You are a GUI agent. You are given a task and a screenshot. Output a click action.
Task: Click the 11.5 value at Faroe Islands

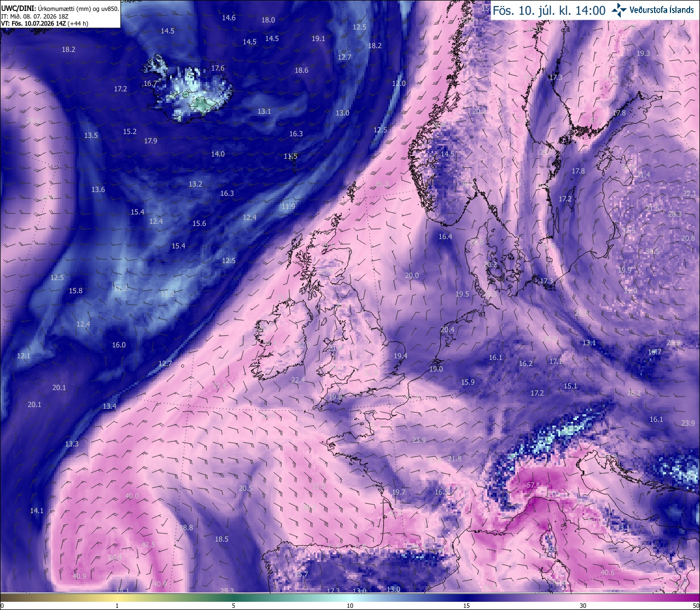tap(290, 156)
